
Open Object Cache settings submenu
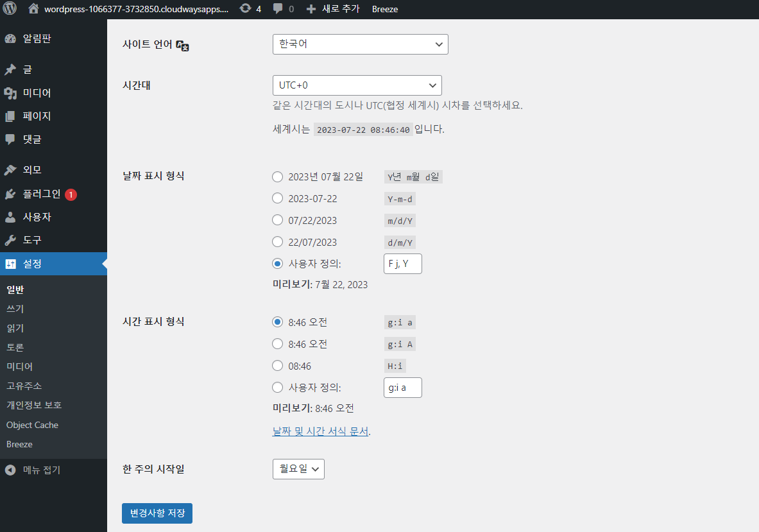click(33, 425)
